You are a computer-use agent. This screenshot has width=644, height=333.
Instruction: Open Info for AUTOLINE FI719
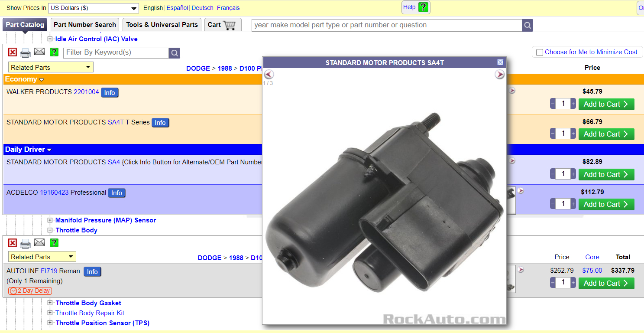point(92,271)
